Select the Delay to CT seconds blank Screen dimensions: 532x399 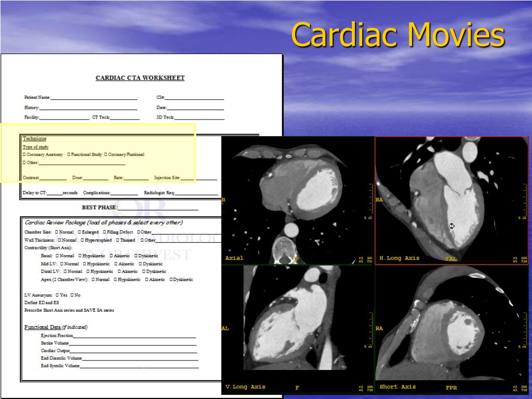tap(55, 194)
